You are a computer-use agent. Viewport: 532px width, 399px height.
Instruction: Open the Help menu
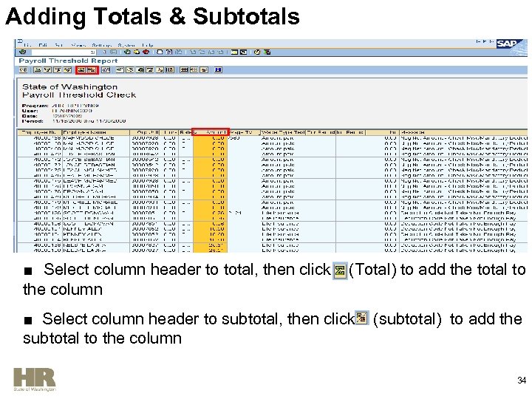click(148, 45)
